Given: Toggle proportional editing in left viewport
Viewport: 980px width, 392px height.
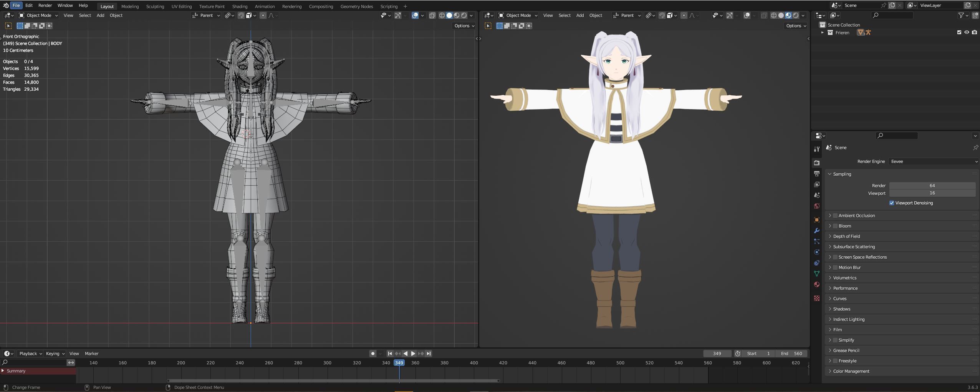Looking at the screenshot, I should [x=263, y=15].
